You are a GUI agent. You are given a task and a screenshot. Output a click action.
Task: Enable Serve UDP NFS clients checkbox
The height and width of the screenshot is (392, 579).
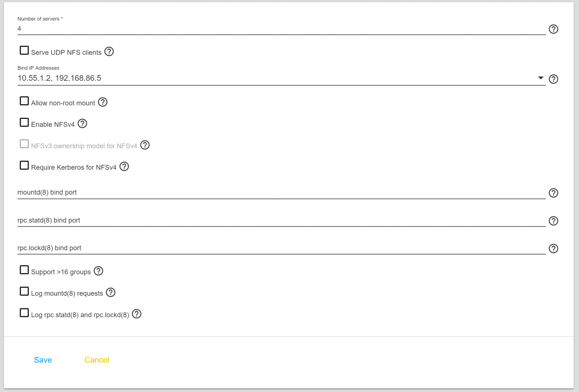(24, 51)
